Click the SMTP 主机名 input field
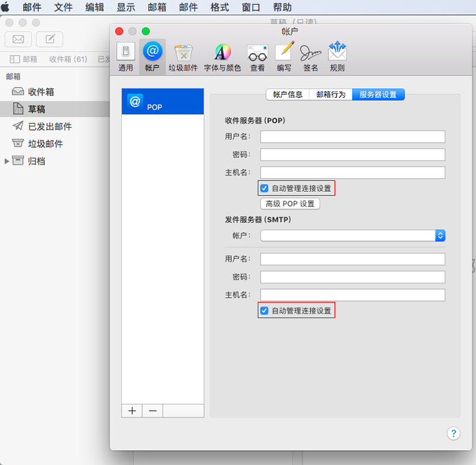Viewport: 476px width, 465px height. tap(353, 295)
